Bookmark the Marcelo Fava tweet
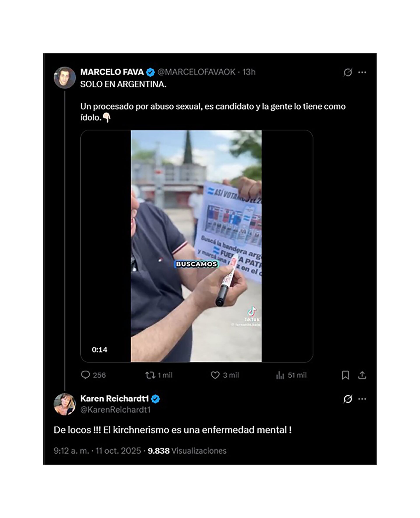The height and width of the screenshot is (518, 420). point(345,375)
